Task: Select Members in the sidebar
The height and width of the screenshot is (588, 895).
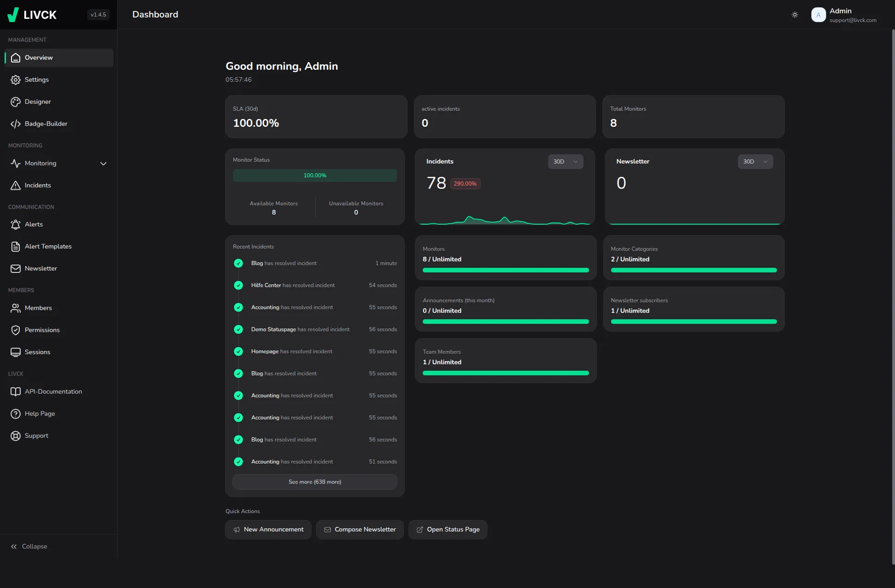Action: pyautogui.click(x=38, y=308)
